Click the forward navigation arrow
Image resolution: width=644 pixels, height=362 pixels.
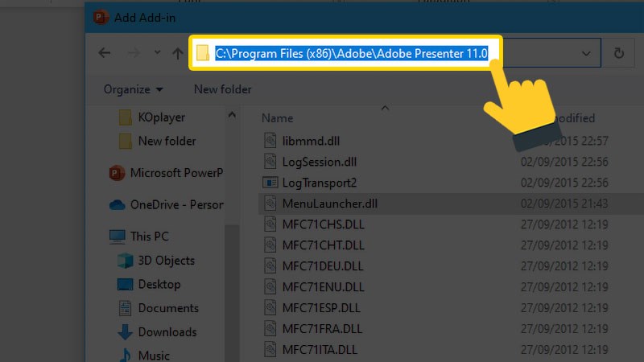pos(133,53)
